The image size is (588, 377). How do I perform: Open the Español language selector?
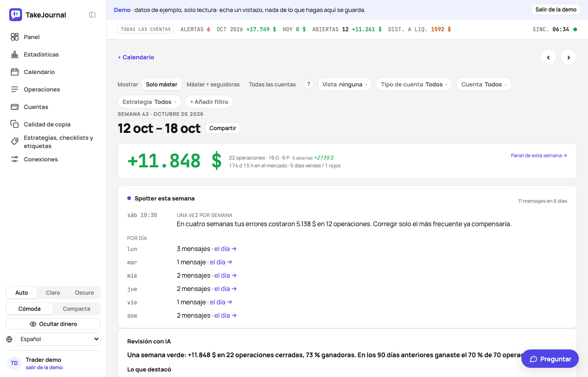click(x=58, y=339)
